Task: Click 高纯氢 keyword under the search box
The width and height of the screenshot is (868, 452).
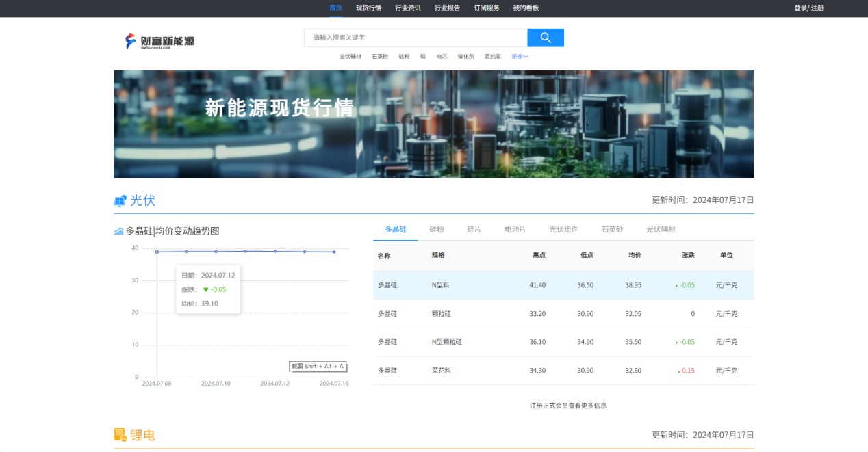Action: pyautogui.click(x=493, y=57)
